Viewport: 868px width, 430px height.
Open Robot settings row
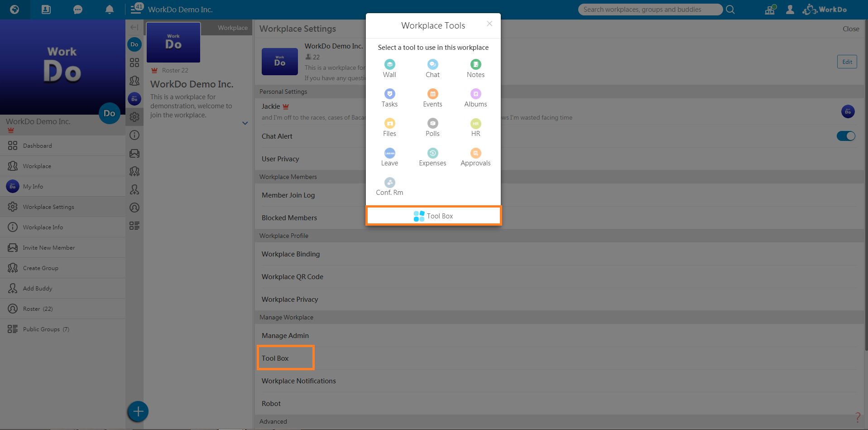coord(560,403)
